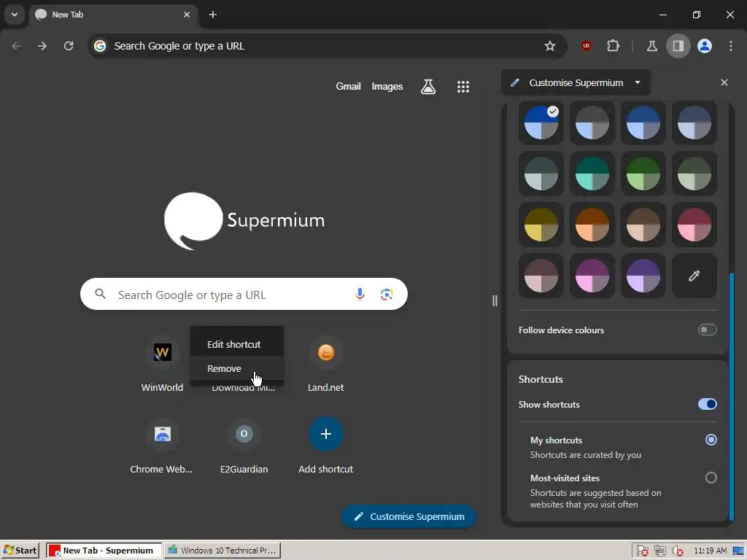The height and width of the screenshot is (560, 747).
Task: Click the flask icon beside Images
Action: point(428,86)
